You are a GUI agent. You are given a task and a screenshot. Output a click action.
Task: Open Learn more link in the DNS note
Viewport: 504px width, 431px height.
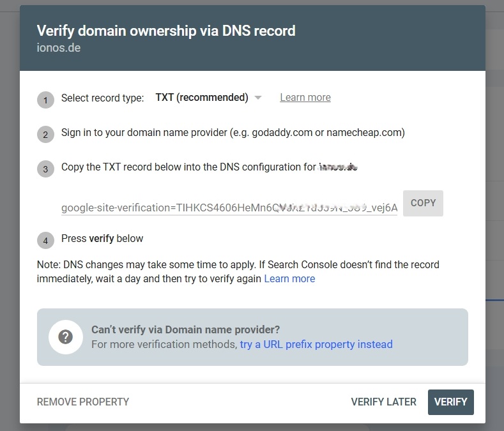(x=289, y=278)
